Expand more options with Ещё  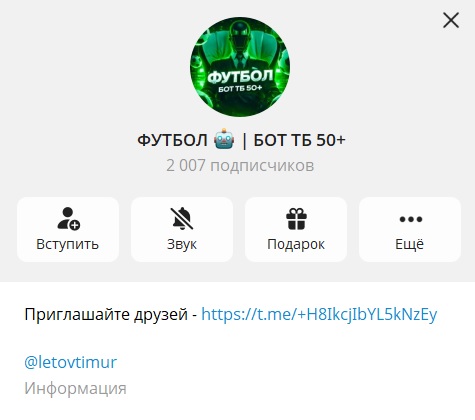pyautogui.click(x=410, y=229)
